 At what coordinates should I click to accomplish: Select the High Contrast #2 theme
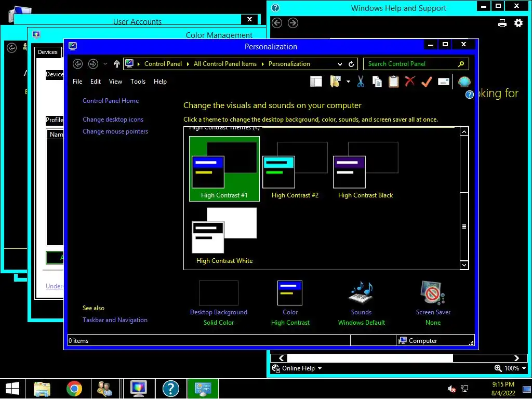pyautogui.click(x=295, y=169)
